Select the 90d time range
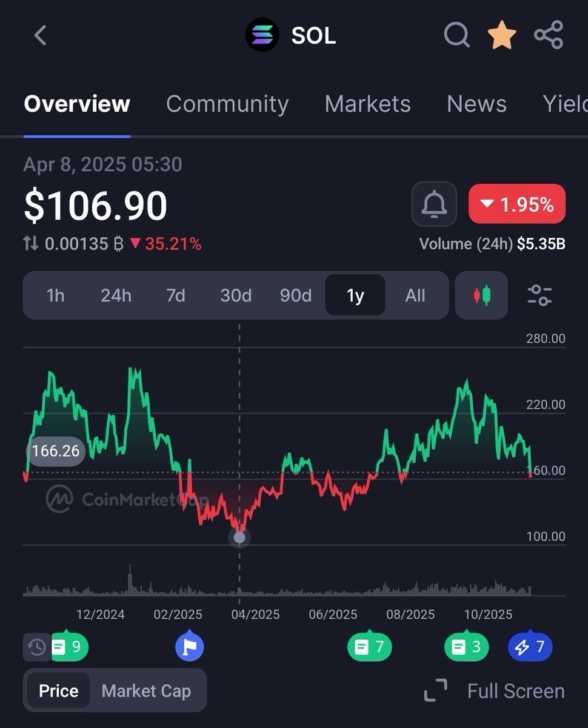The height and width of the screenshot is (728, 588). [295, 295]
